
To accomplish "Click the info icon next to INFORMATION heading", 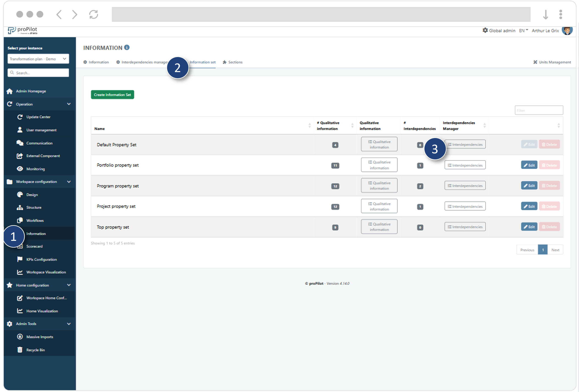I will (x=127, y=47).
